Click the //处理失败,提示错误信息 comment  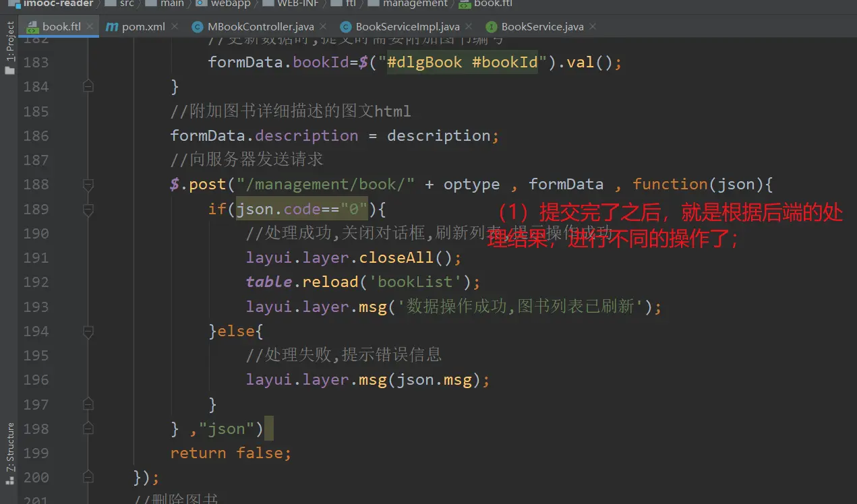(x=344, y=355)
